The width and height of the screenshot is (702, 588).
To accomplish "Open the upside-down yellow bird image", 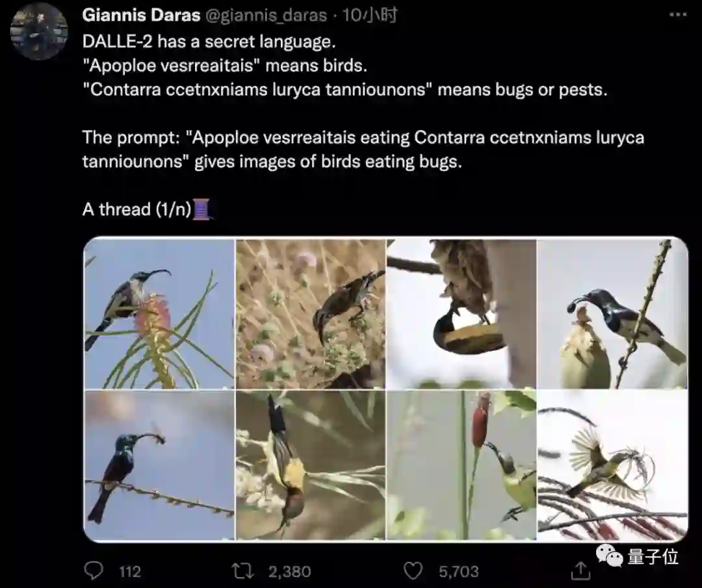I will coord(310,465).
